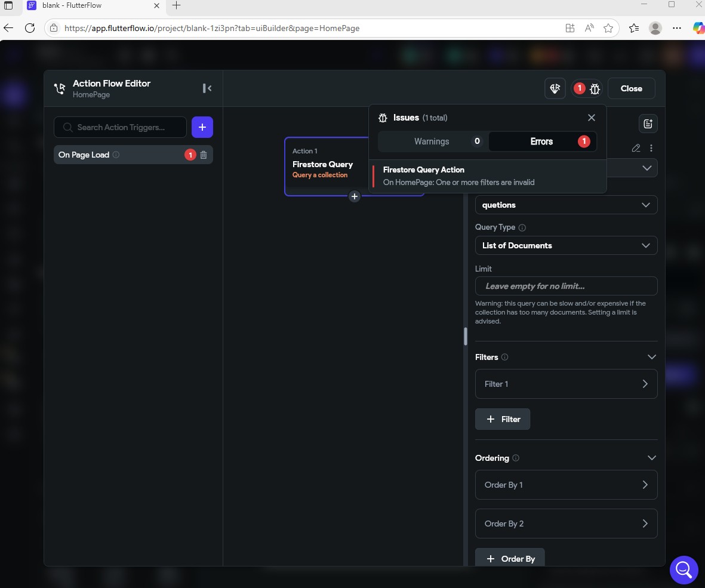Add a new Order By
This screenshot has height=588, width=705.
click(510, 558)
